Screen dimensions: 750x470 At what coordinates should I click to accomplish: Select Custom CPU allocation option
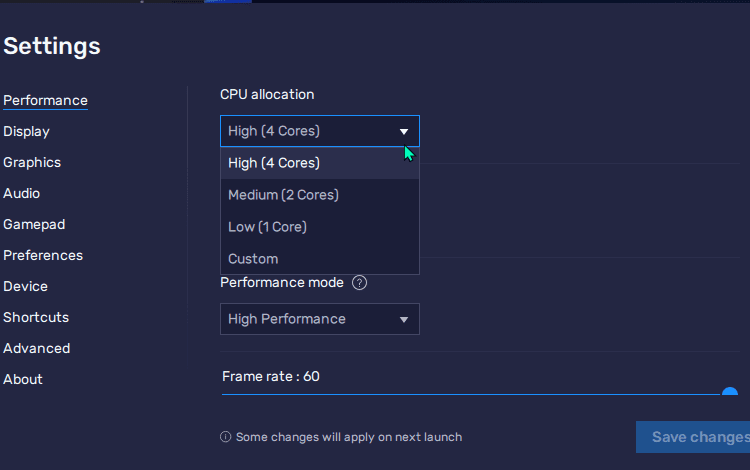[x=320, y=259]
